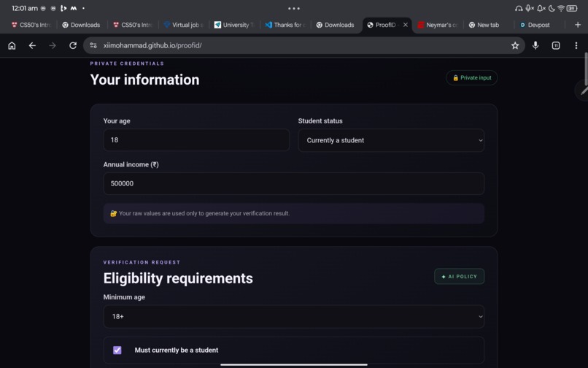This screenshot has height=368, width=588.
Task: Click the 'PRIVATE CREDENTIALS' label
Action: coord(127,64)
